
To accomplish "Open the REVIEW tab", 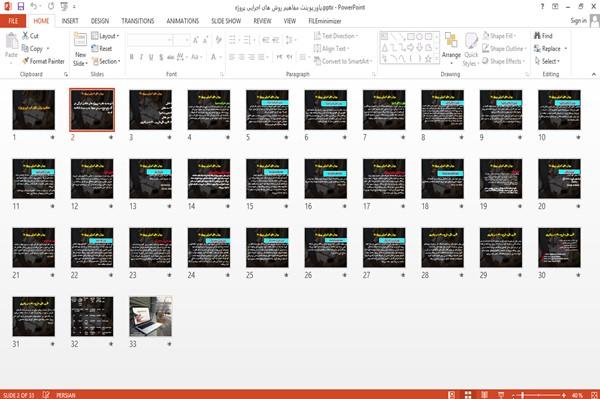I will click(x=262, y=21).
